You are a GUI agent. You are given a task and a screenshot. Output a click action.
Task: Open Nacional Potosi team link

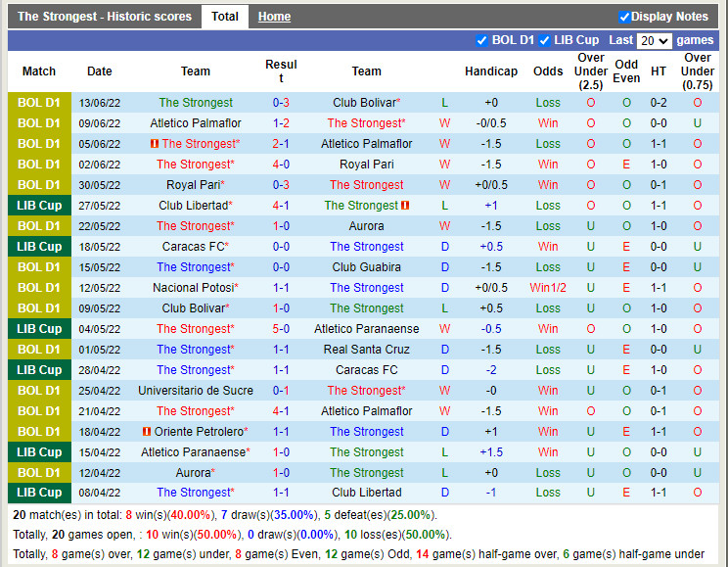[x=196, y=288]
